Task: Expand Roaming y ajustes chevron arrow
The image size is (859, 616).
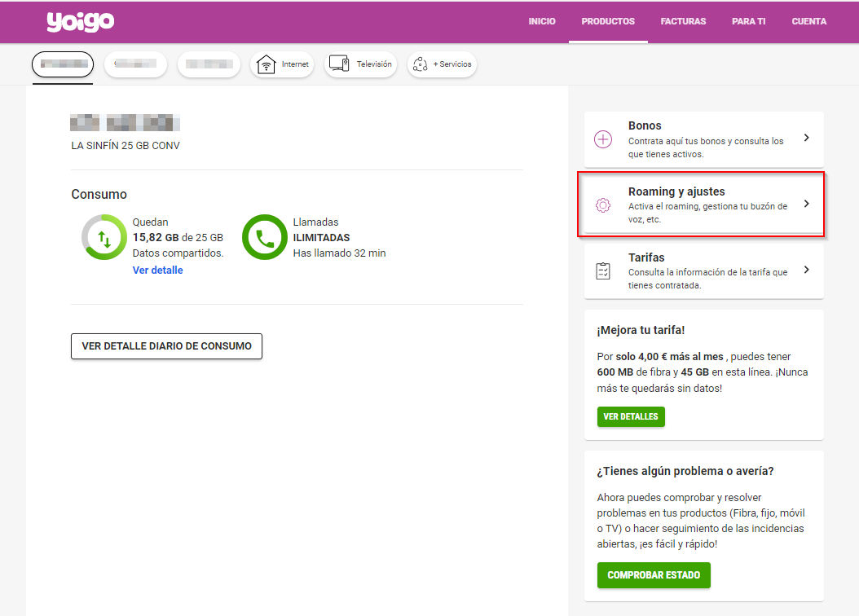Action: pyautogui.click(x=806, y=204)
